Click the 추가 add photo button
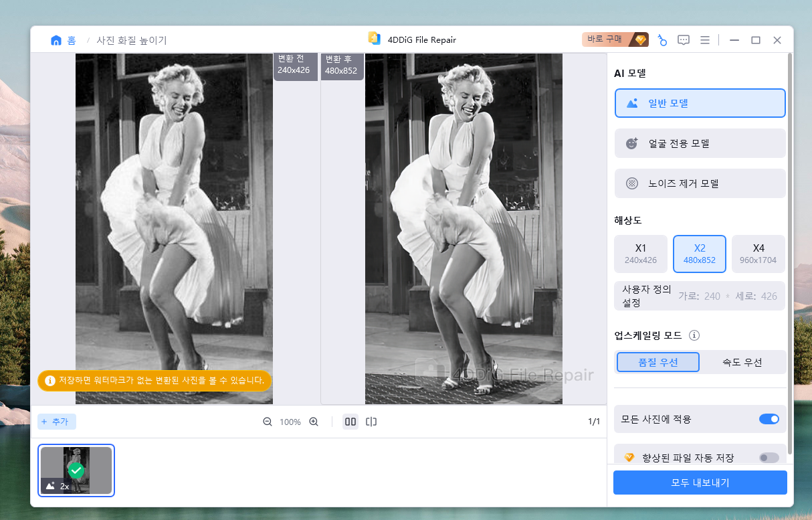The width and height of the screenshot is (812, 520). tap(57, 422)
